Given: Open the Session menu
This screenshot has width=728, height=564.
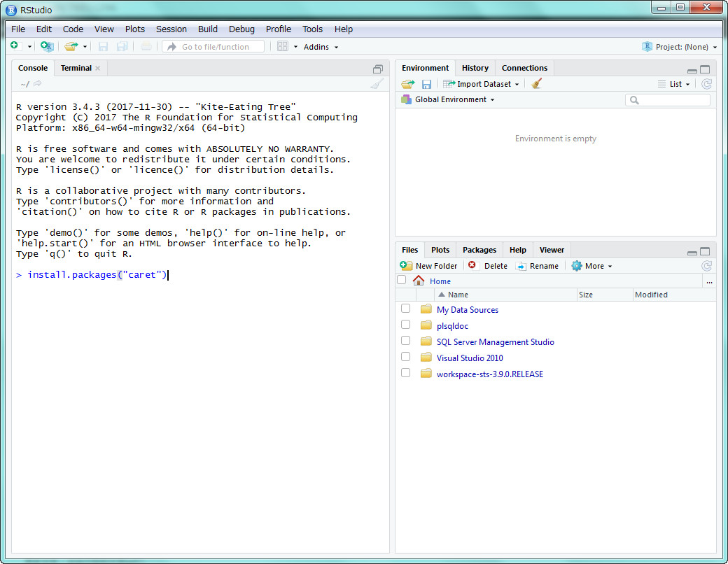Looking at the screenshot, I should tap(171, 29).
